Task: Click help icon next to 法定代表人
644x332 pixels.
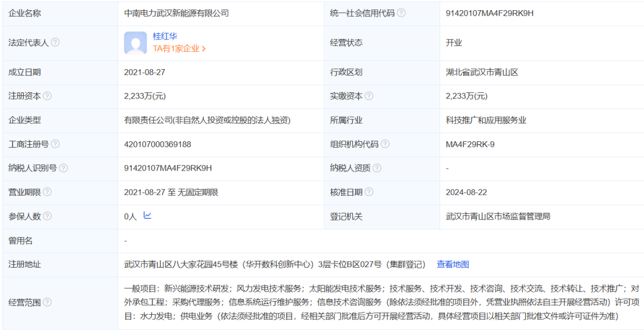Action: [55, 43]
